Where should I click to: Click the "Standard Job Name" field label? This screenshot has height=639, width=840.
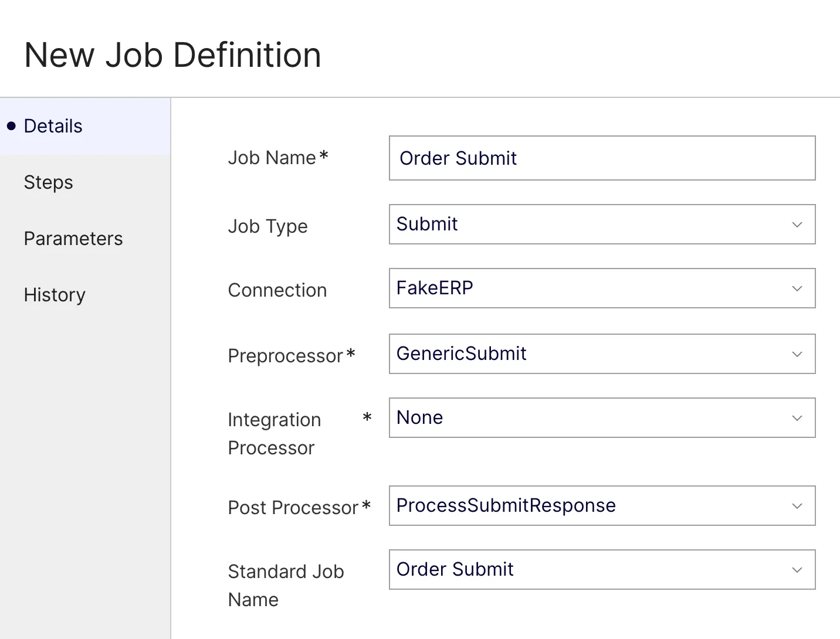pyautogui.click(x=286, y=586)
